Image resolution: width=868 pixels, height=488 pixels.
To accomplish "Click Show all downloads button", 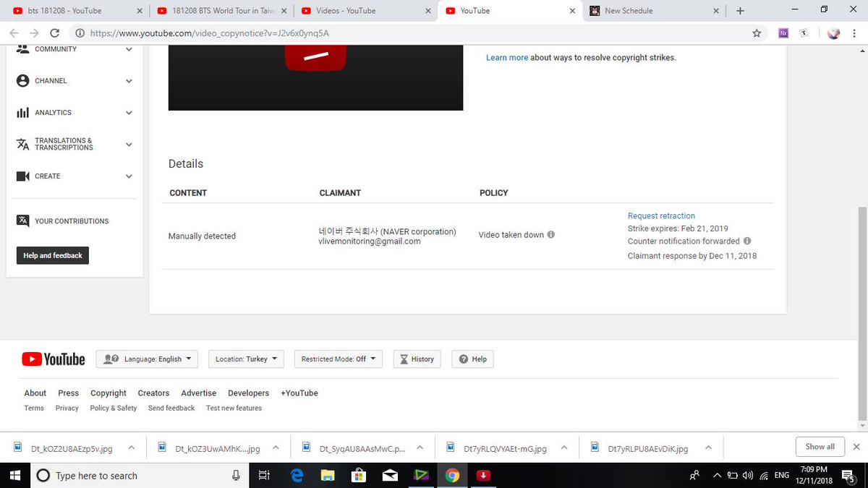I will (x=820, y=447).
